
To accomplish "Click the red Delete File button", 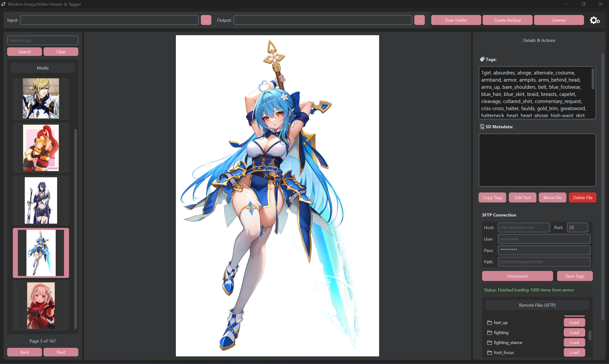I will click(x=582, y=197).
